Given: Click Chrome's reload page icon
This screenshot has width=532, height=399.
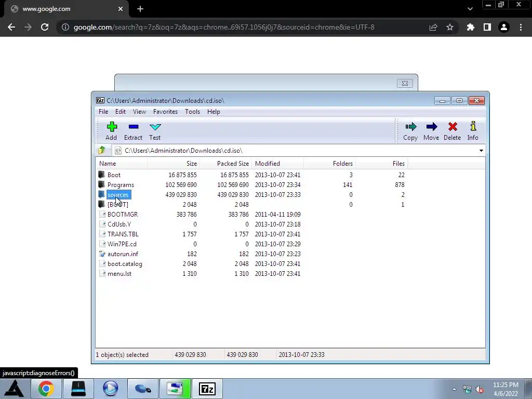Looking at the screenshot, I should (x=45, y=27).
